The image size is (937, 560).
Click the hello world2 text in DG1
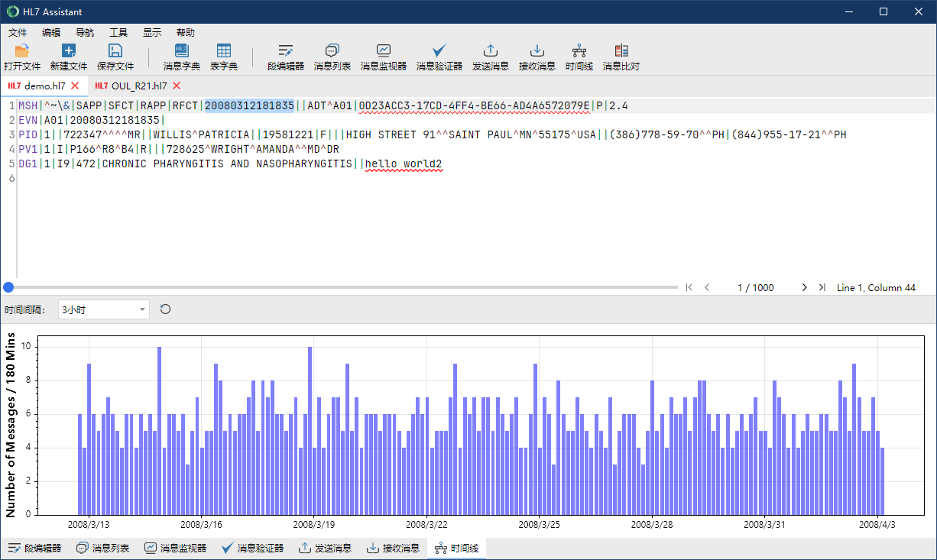point(404,163)
